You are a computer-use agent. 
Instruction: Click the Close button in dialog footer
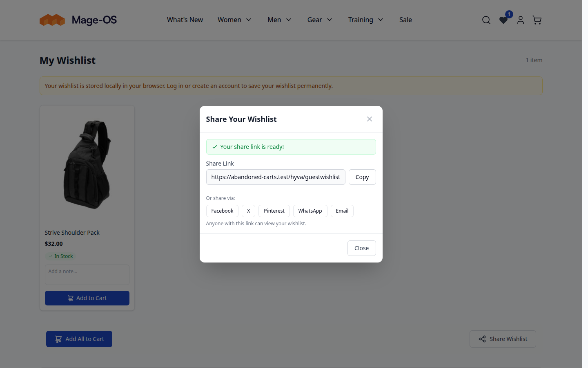pyautogui.click(x=362, y=248)
